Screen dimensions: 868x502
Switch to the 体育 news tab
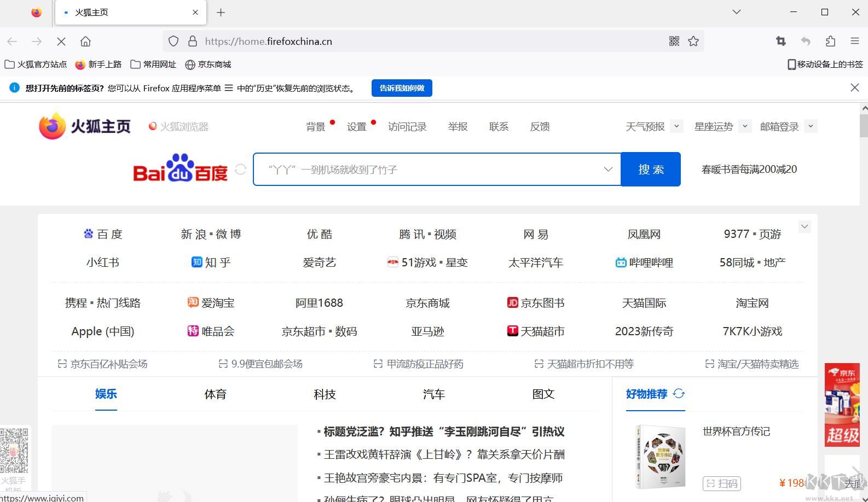[215, 394]
